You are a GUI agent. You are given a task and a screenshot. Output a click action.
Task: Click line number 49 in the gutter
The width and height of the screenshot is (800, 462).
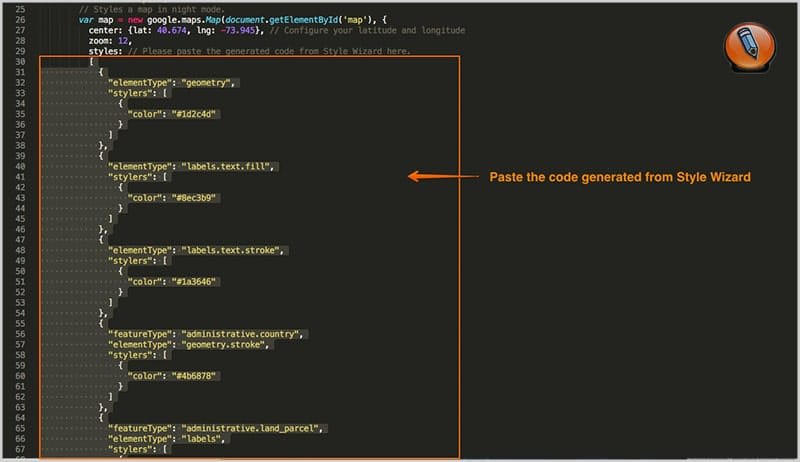(x=20, y=261)
